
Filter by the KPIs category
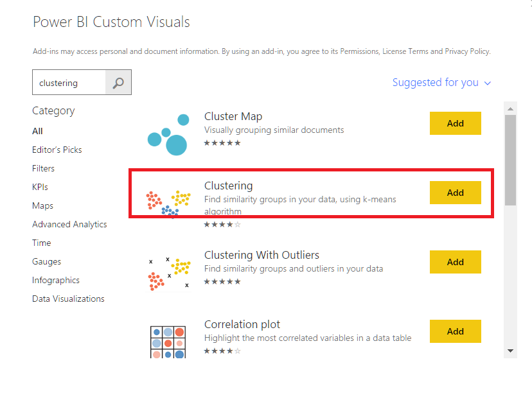coord(40,187)
